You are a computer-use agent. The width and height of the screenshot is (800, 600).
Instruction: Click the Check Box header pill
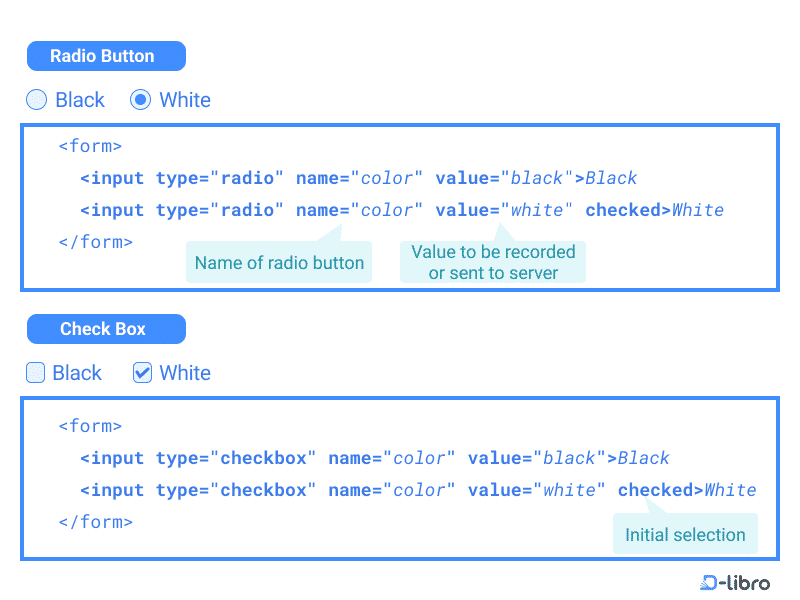[106, 328]
